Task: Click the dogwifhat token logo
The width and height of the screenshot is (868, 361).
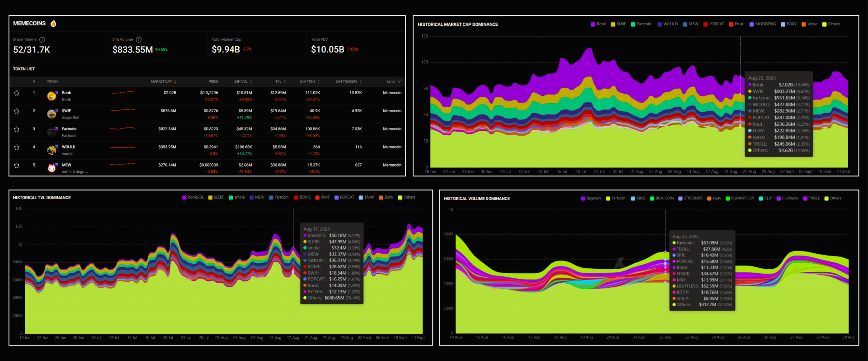Action: (x=52, y=114)
